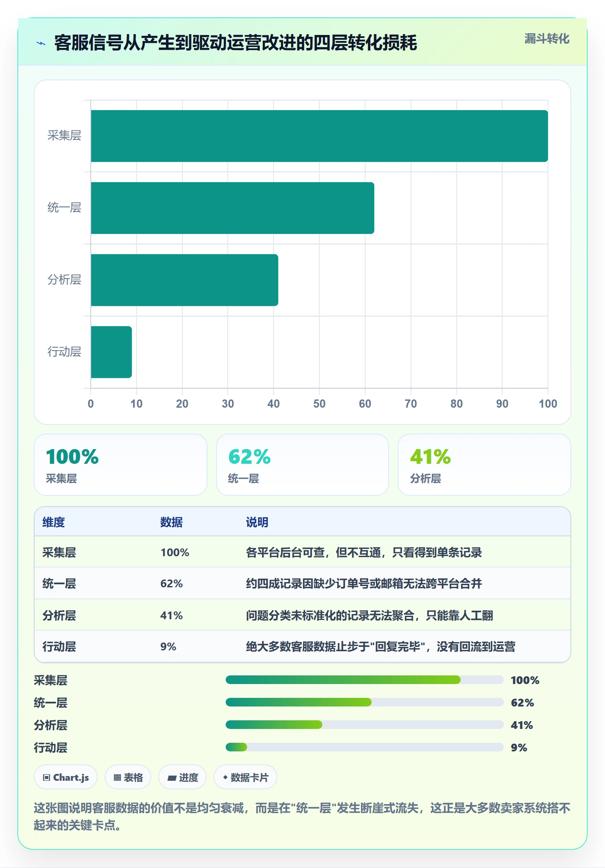Click the 统一层 cell in the table
Viewport: 605px width, 868px height.
pyautogui.click(x=59, y=583)
